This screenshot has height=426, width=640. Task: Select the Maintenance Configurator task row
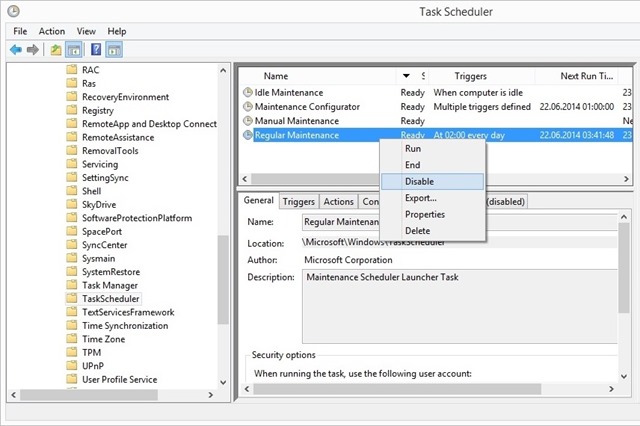tap(436, 107)
